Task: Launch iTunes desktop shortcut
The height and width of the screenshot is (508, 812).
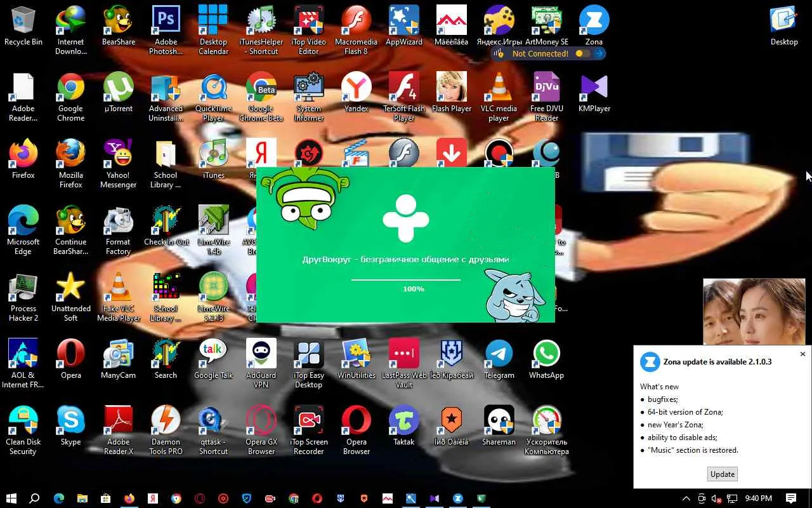Action: (213, 159)
